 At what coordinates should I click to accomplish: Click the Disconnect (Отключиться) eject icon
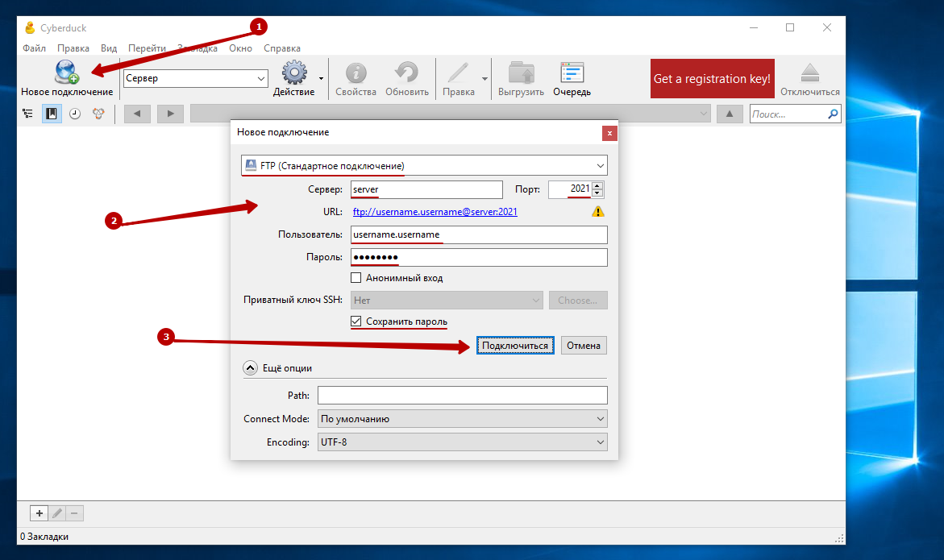(809, 74)
